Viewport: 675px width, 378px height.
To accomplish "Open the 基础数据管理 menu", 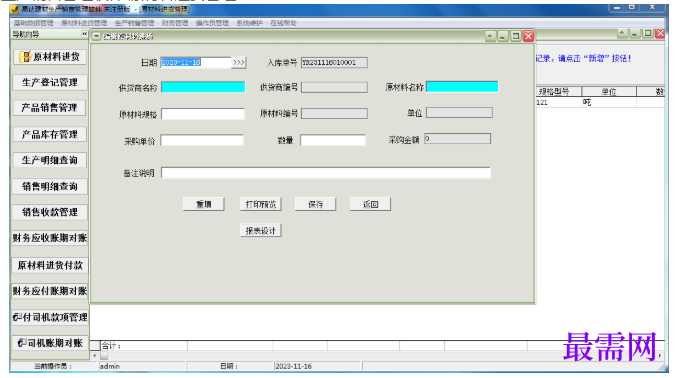I will pyautogui.click(x=34, y=23).
